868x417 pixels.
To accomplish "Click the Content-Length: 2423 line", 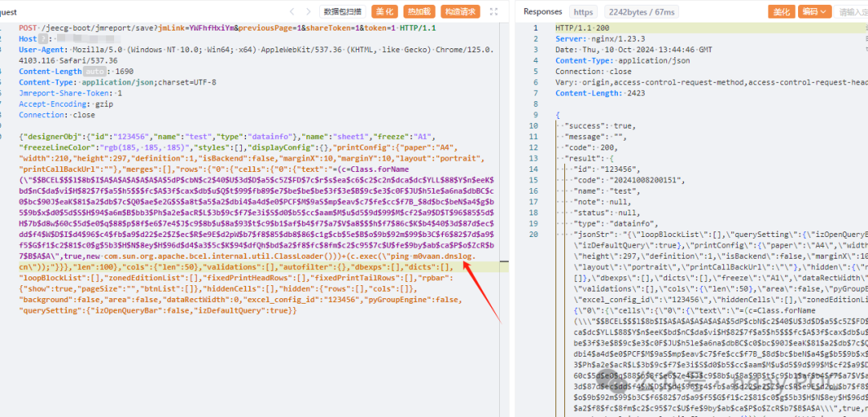I will click(600, 93).
